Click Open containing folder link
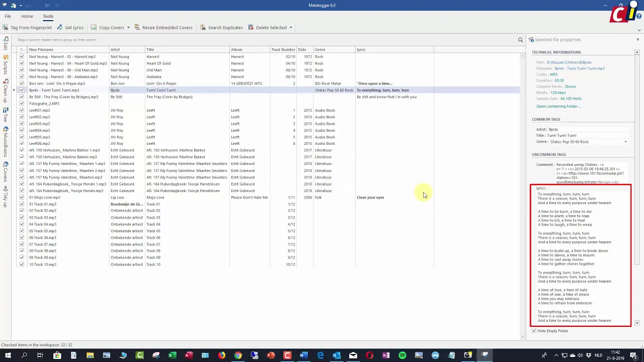Viewport: 644px width, 362px height. click(558, 107)
